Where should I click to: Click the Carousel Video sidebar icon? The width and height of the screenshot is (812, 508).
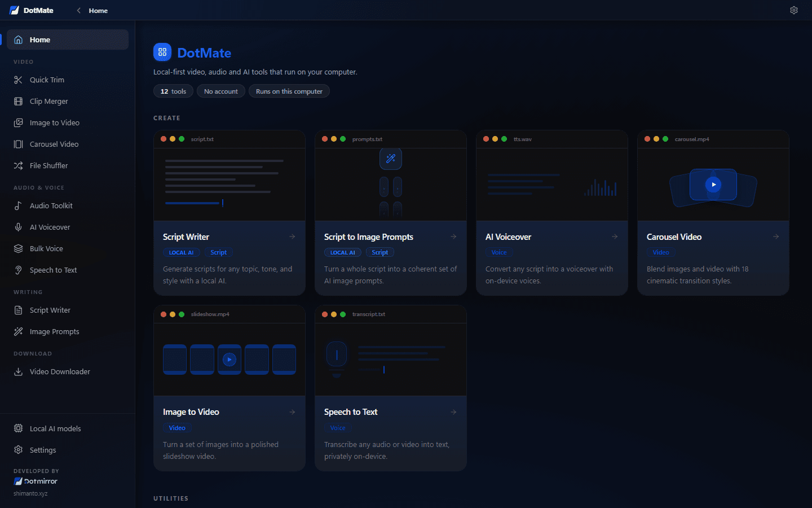18,144
